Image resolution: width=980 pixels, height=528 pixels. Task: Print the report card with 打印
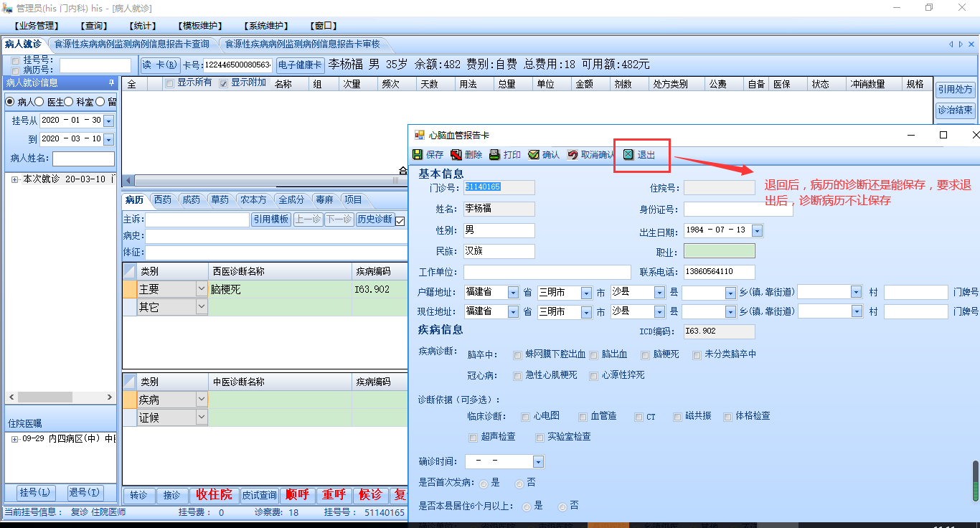click(x=505, y=154)
